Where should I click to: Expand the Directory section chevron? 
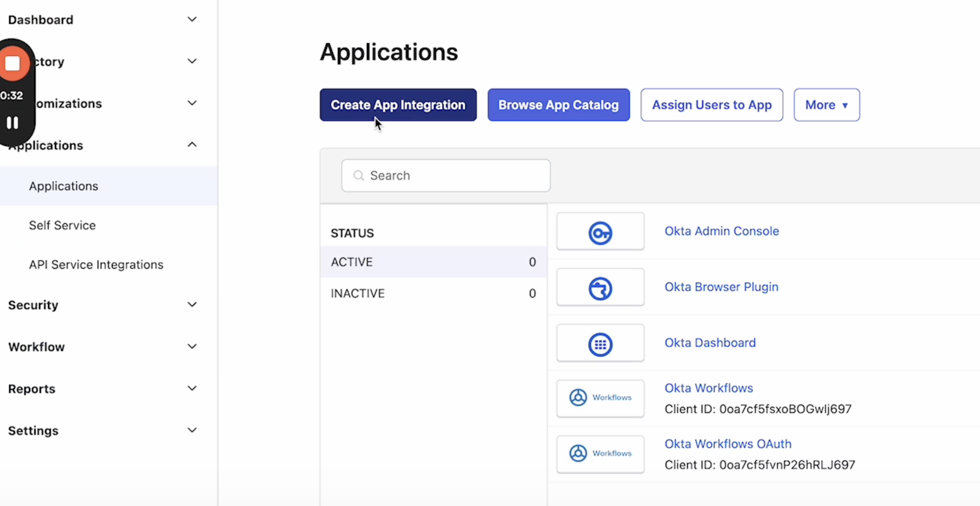(x=192, y=62)
